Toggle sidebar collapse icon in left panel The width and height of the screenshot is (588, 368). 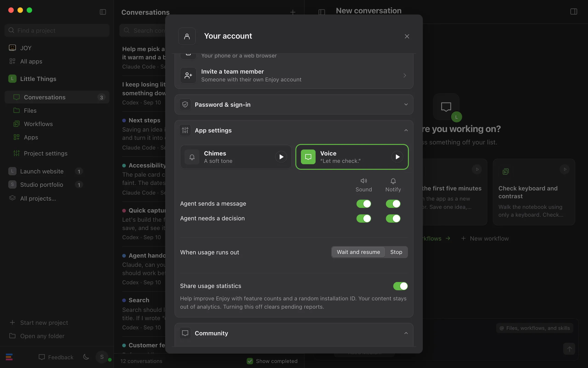click(103, 12)
